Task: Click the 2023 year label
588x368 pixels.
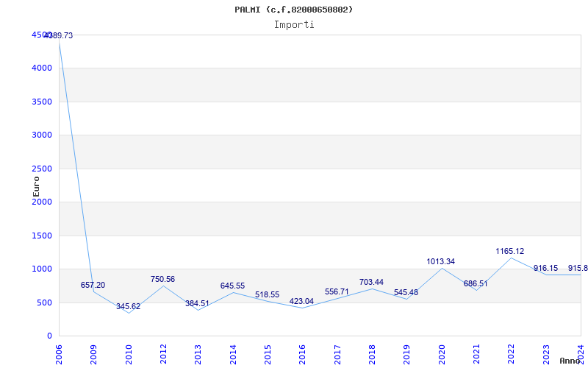Action: (546, 355)
